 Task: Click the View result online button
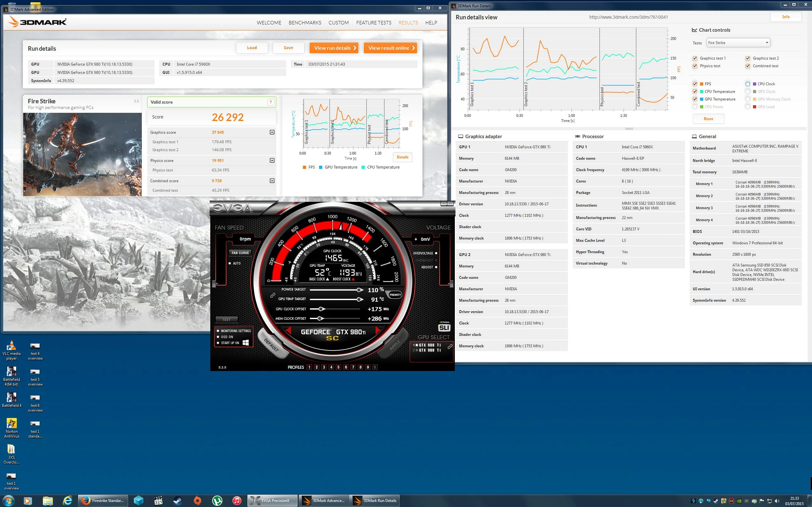tap(390, 48)
